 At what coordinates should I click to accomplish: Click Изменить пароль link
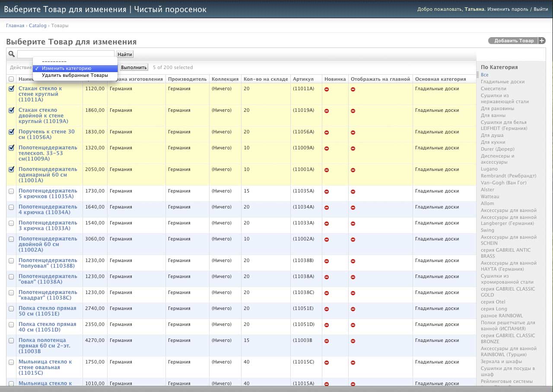(508, 9)
